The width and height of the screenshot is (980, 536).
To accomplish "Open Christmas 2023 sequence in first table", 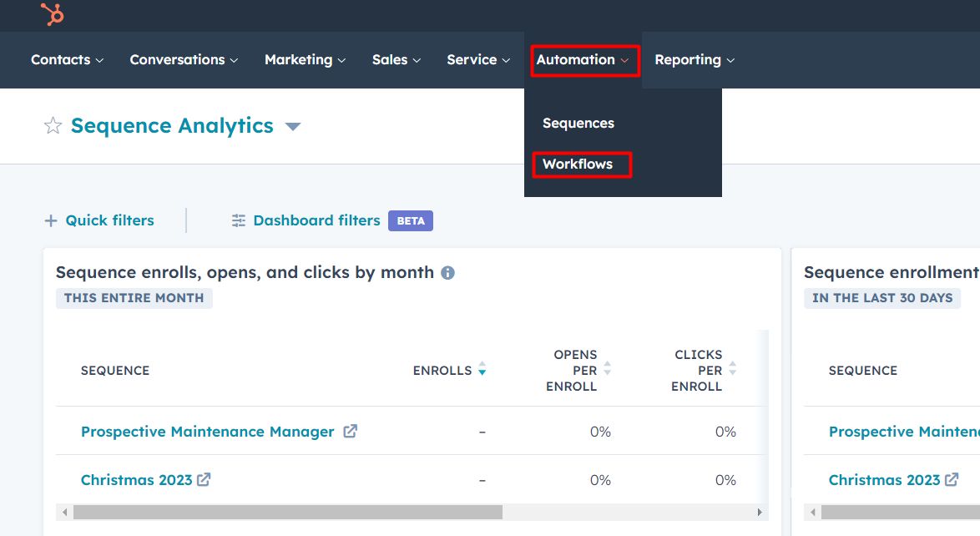I will coord(136,480).
